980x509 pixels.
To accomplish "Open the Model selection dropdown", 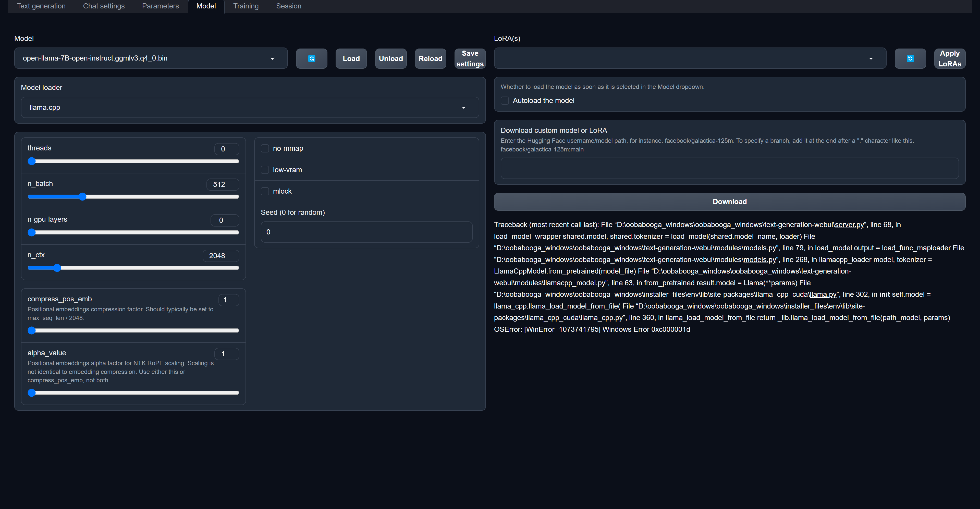I will (x=151, y=58).
